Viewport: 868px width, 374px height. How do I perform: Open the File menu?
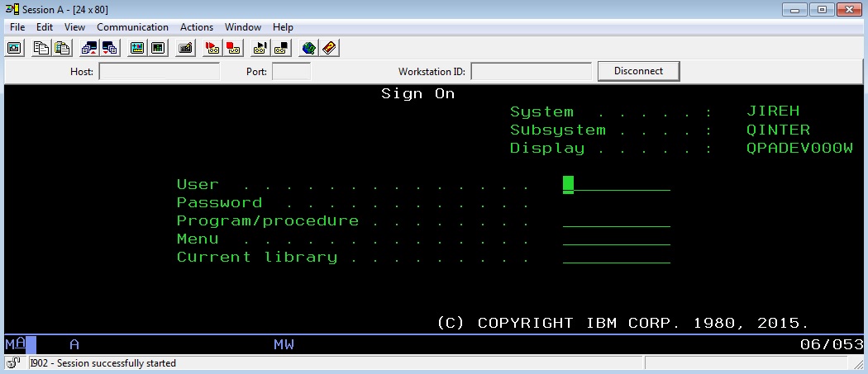[17, 27]
